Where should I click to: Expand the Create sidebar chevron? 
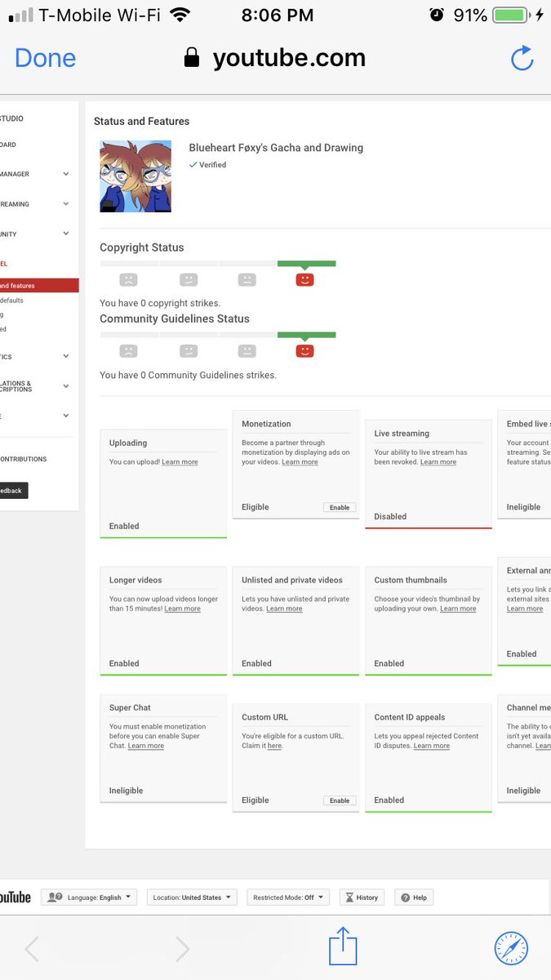[66, 416]
